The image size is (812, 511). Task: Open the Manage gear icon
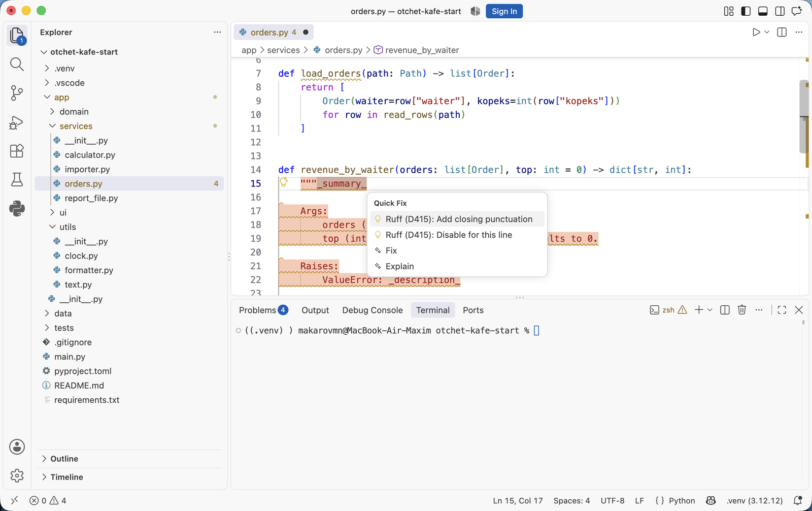tap(17, 475)
